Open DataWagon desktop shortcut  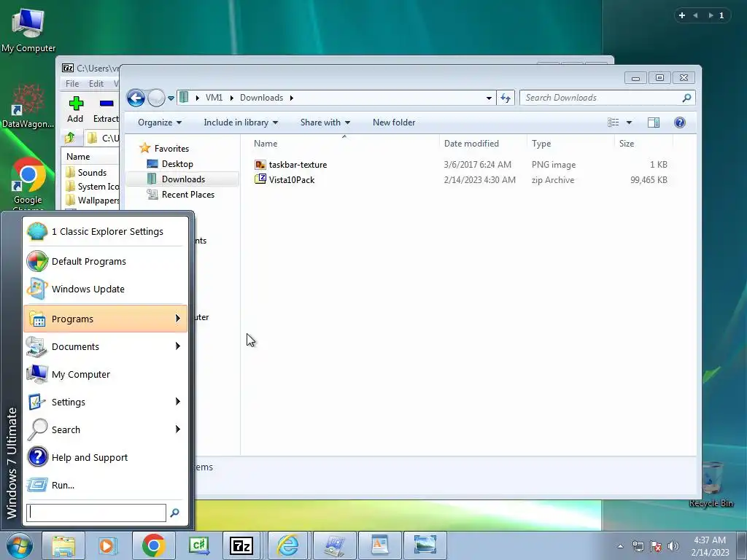coord(28,106)
